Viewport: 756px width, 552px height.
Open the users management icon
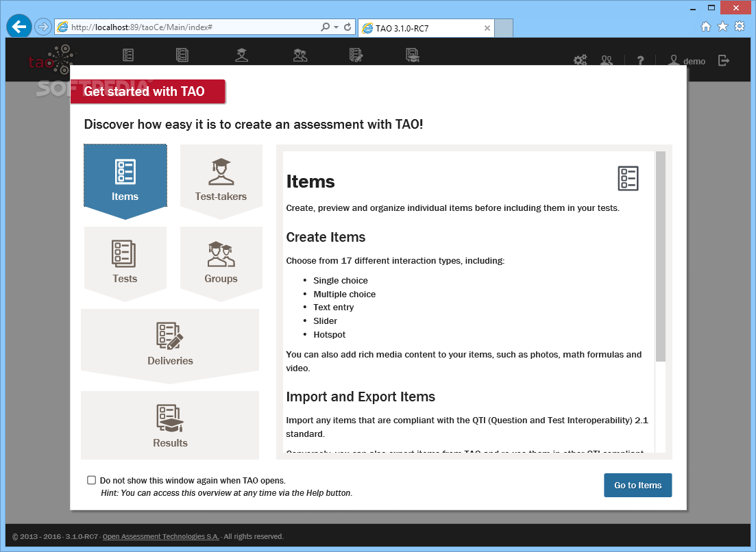click(x=607, y=60)
